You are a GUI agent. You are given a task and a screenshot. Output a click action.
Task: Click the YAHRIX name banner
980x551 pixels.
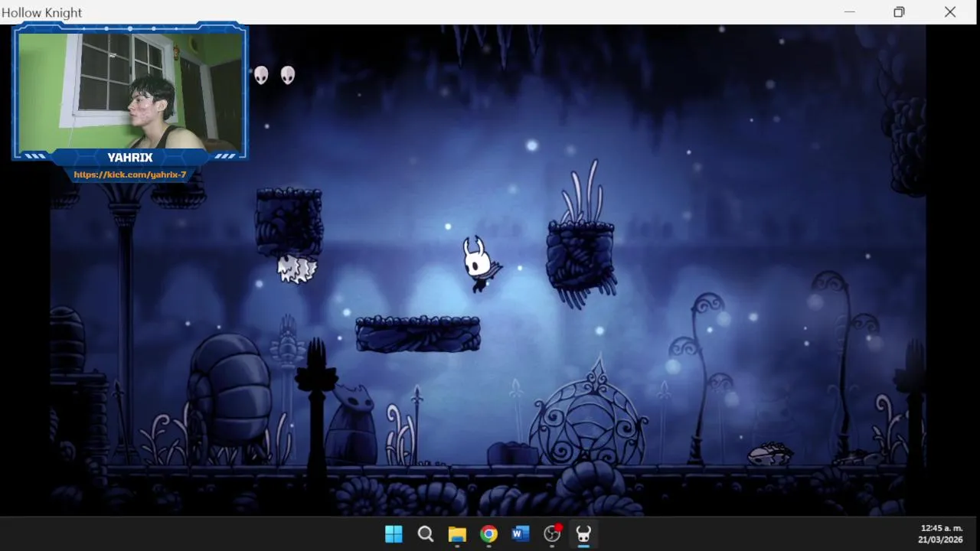tap(130, 158)
